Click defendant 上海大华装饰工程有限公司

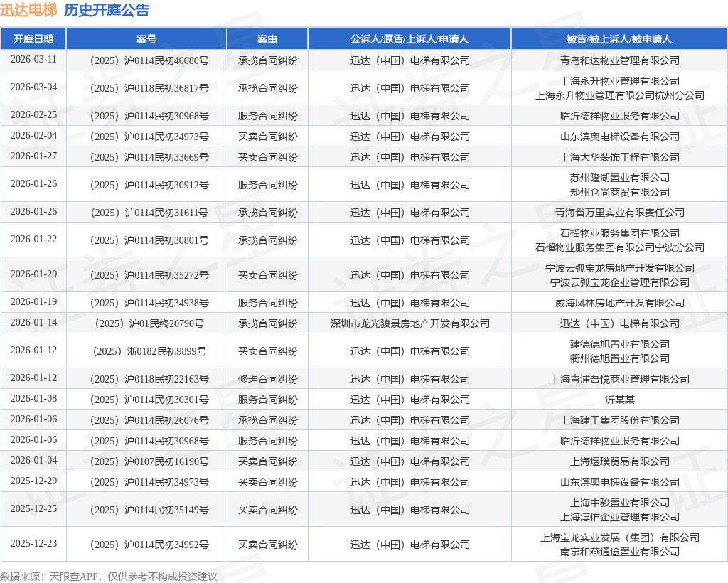[620, 157]
